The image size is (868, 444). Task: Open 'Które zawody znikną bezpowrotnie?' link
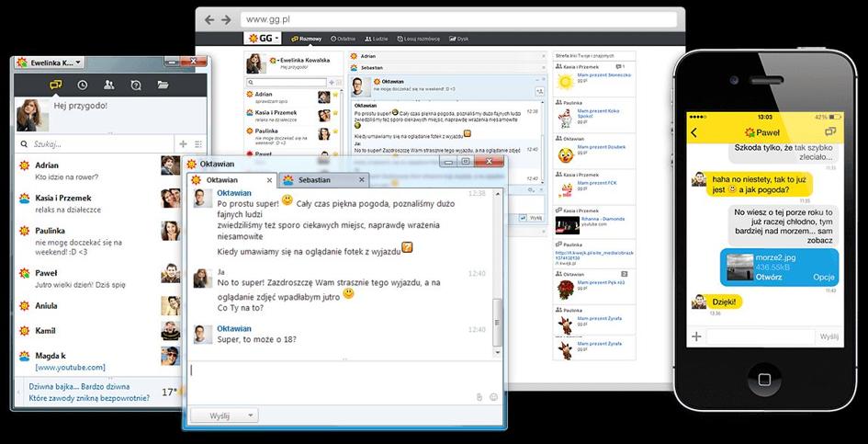pyautogui.click(x=89, y=398)
